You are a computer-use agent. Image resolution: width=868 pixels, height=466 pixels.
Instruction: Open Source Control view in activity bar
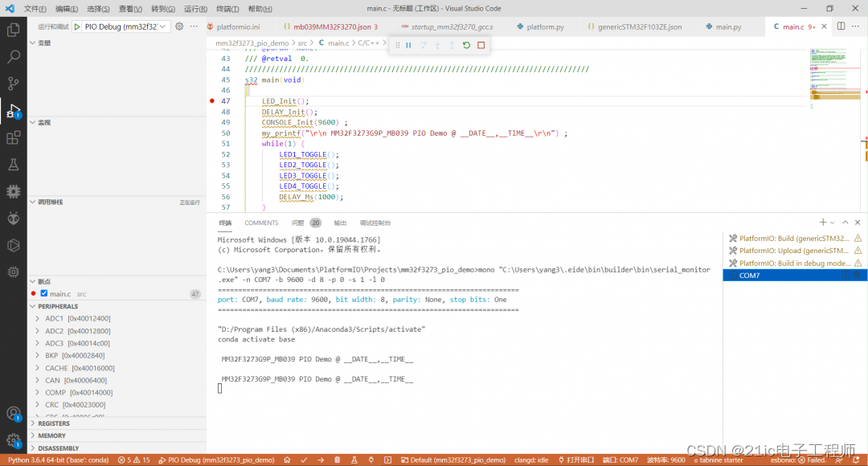tap(14, 84)
